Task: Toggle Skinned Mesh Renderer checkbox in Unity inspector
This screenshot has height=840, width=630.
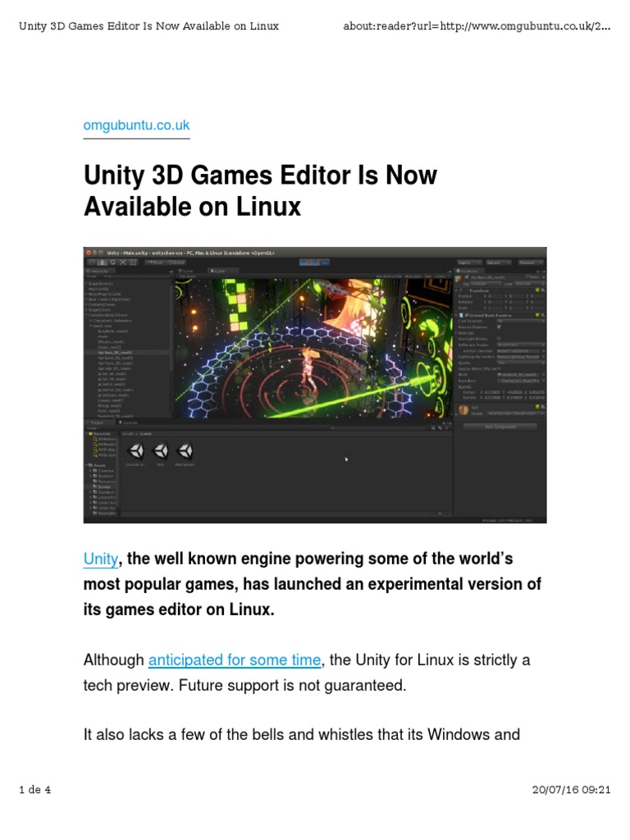Action: coord(467,316)
